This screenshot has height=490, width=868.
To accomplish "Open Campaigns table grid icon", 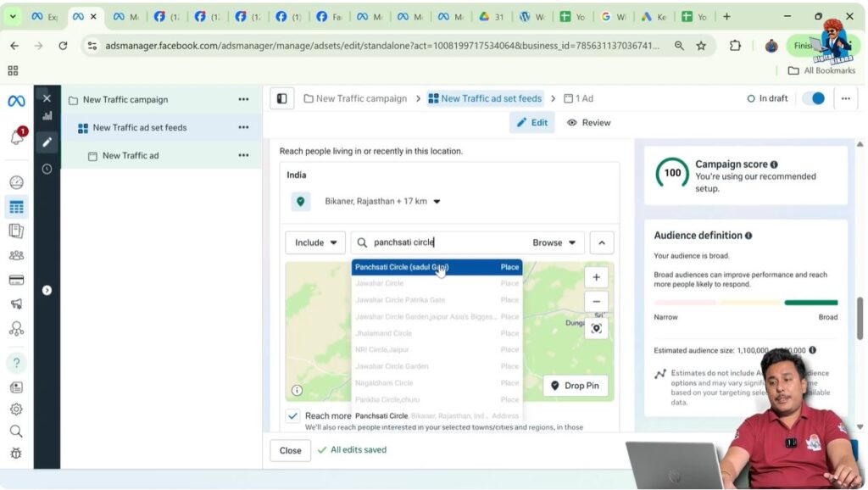I will click(17, 207).
